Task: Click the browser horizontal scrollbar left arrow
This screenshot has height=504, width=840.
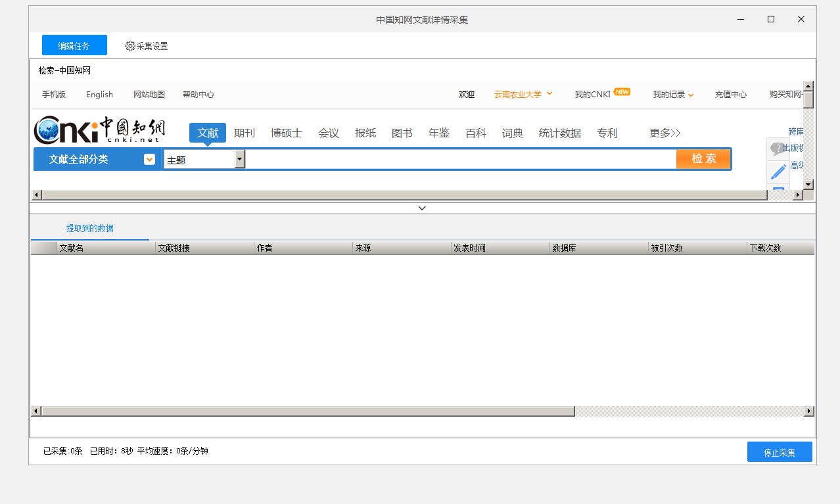Action: (x=37, y=195)
